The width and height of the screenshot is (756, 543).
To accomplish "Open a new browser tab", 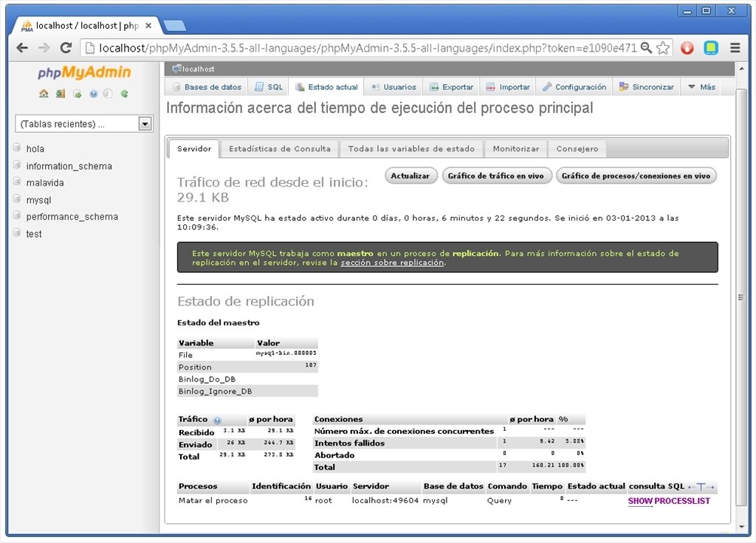I will 174,26.
